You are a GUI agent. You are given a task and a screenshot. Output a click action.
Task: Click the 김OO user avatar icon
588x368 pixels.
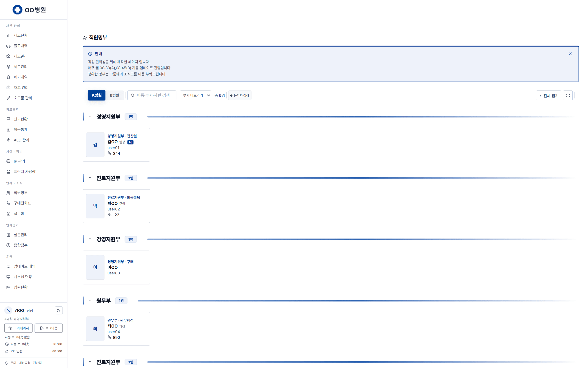click(x=8, y=310)
